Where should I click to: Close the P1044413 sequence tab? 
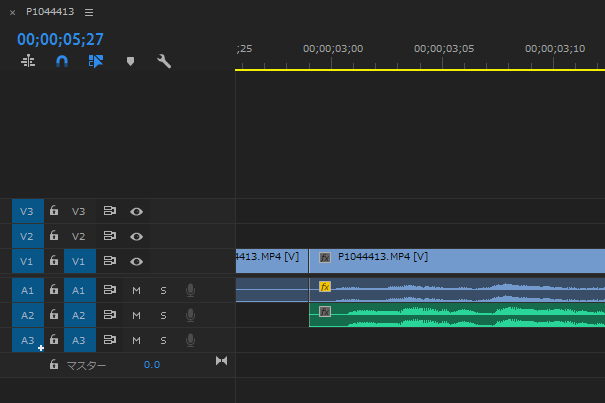pyautogui.click(x=12, y=12)
